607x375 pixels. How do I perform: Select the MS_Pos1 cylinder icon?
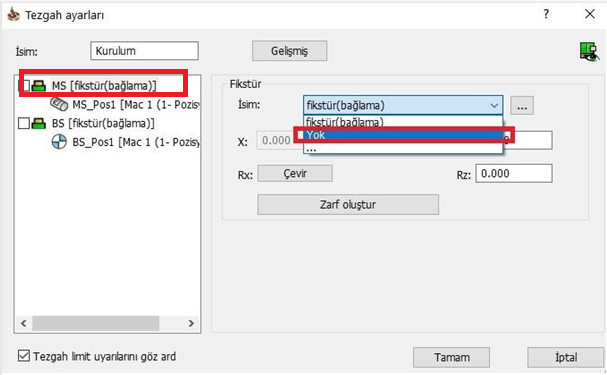[59, 104]
